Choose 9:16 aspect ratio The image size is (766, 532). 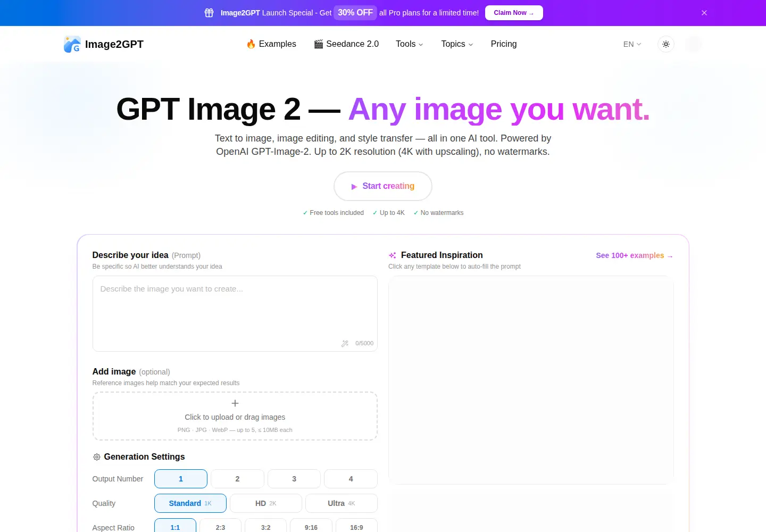[x=311, y=526]
